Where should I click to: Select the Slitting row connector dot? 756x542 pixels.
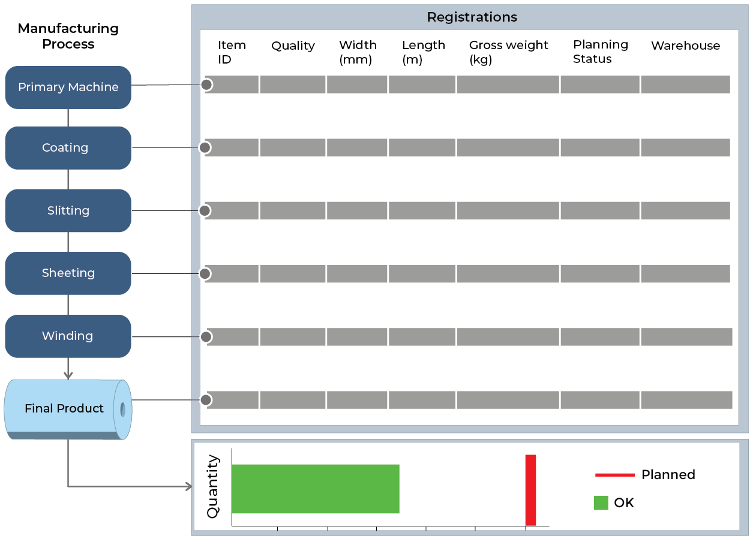point(205,210)
